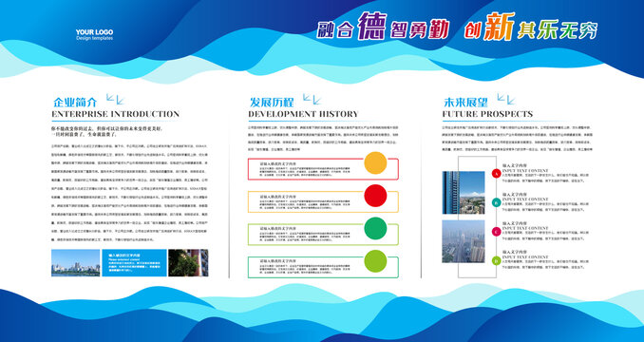The width and height of the screenshot is (644, 342).
Task: Select the orange circle in development history
Action: tap(375, 163)
